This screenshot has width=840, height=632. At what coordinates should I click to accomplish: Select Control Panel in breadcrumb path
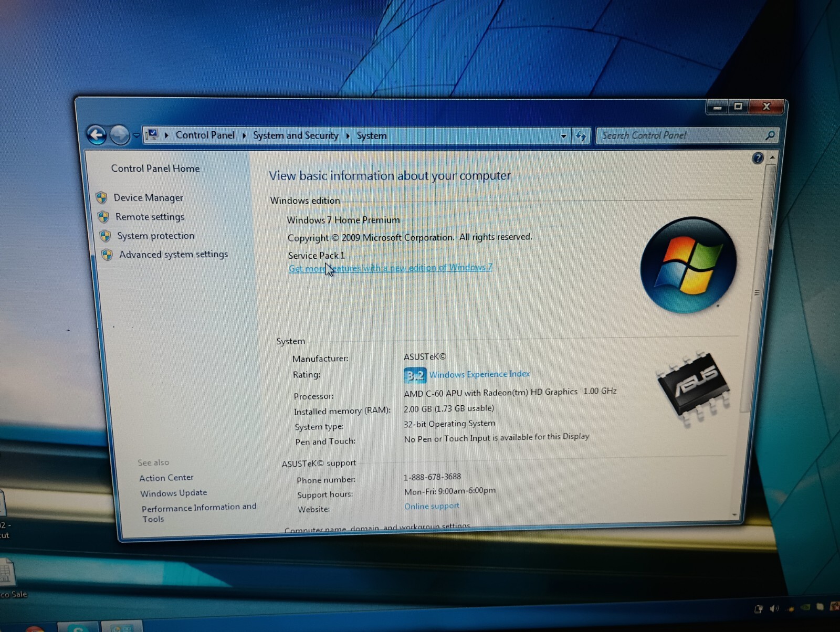[x=205, y=135]
